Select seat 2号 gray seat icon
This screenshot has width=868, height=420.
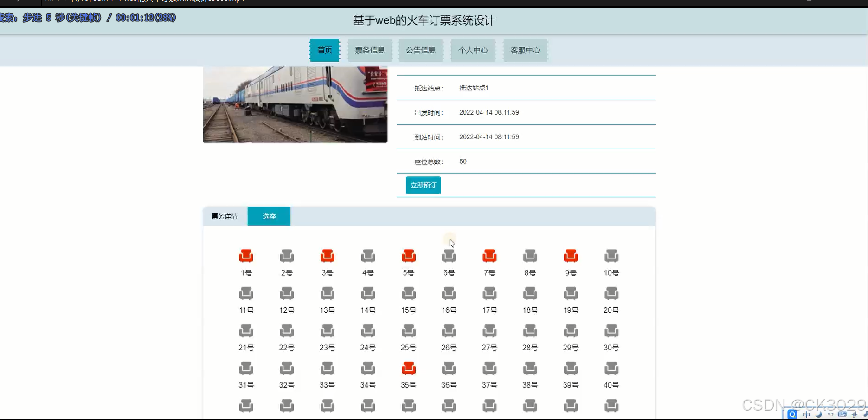tap(287, 256)
